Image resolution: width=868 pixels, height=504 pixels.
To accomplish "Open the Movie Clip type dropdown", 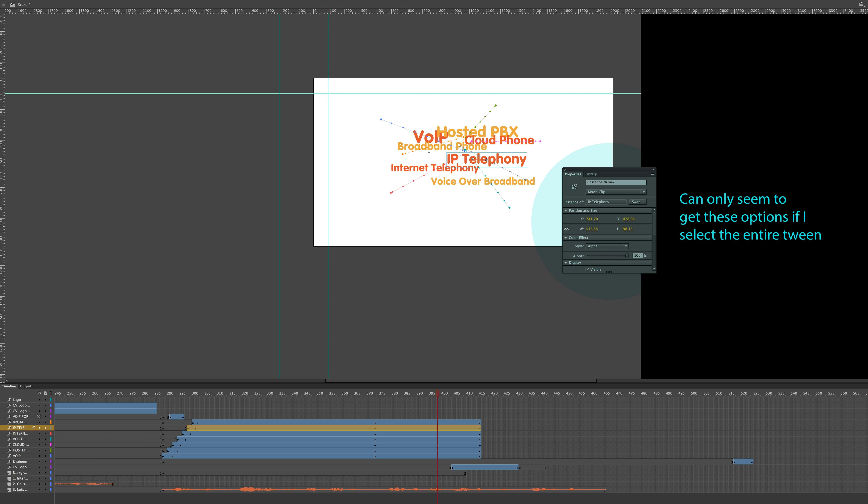I will [x=616, y=192].
